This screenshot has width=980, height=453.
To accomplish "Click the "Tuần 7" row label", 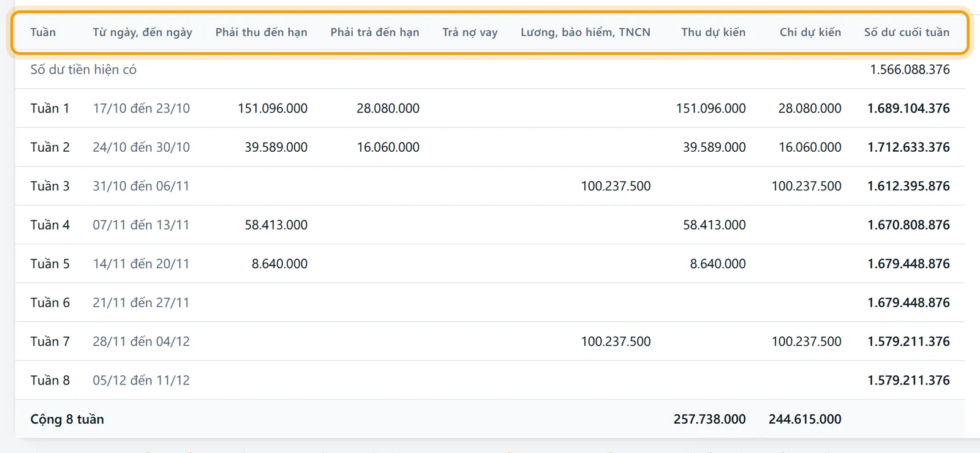I will coord(50,342).
